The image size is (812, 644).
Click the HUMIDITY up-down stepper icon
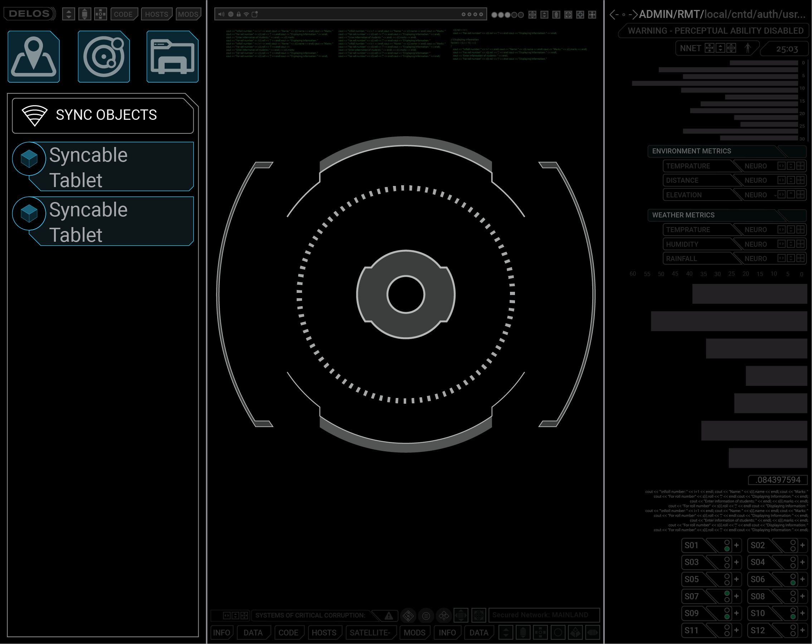(791, 244)
